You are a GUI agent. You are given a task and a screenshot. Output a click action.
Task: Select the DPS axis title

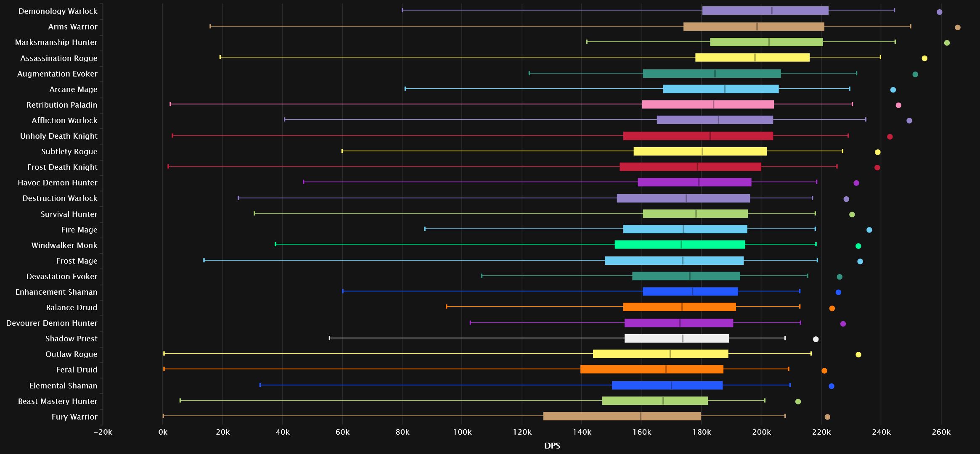click(552, 446)
